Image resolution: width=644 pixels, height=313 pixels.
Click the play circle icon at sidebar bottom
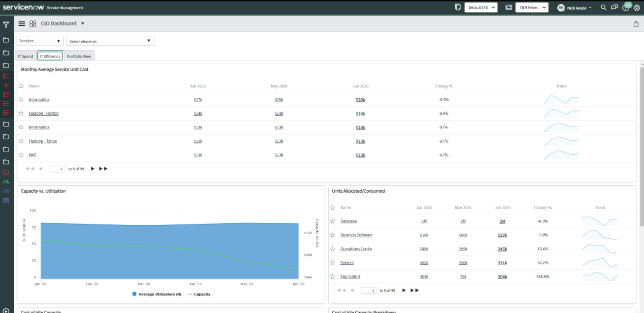pos(6,310)
